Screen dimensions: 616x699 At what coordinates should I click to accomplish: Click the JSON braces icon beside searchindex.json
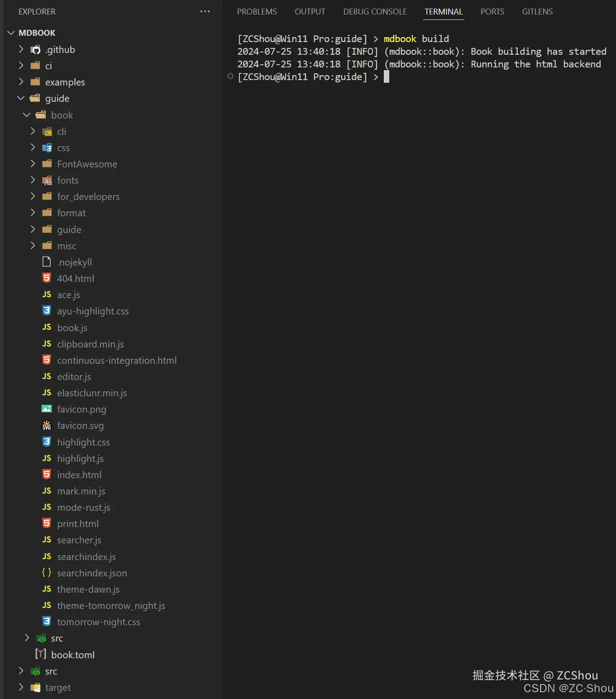[47, 573]
